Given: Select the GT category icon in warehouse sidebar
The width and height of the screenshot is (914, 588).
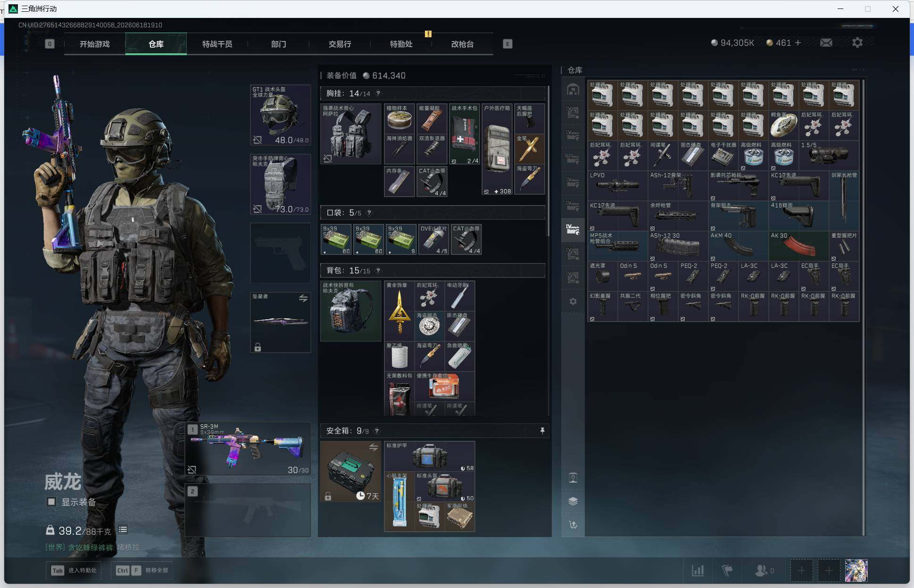Looking at the screenshot, I should pos(573,159).
